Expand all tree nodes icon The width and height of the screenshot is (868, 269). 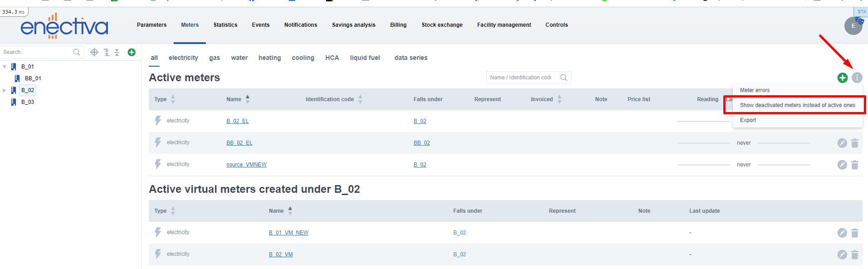point(107,52)
